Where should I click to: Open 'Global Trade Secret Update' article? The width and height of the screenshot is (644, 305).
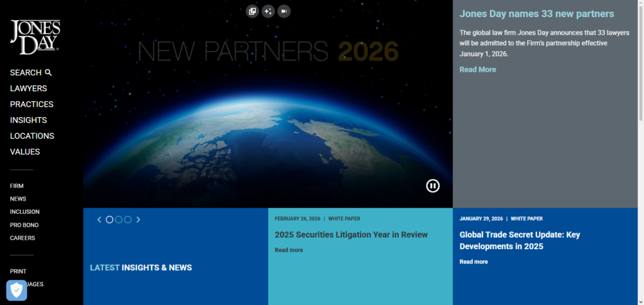click(519, 241)
